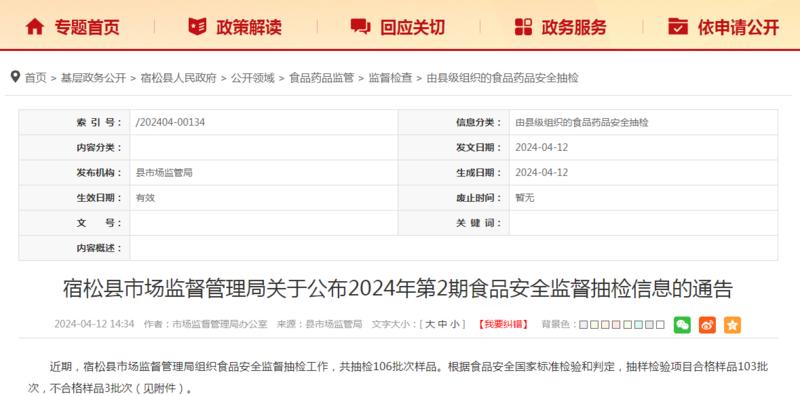Click the 发布机构 value 县市场监管局

(164, 172)
